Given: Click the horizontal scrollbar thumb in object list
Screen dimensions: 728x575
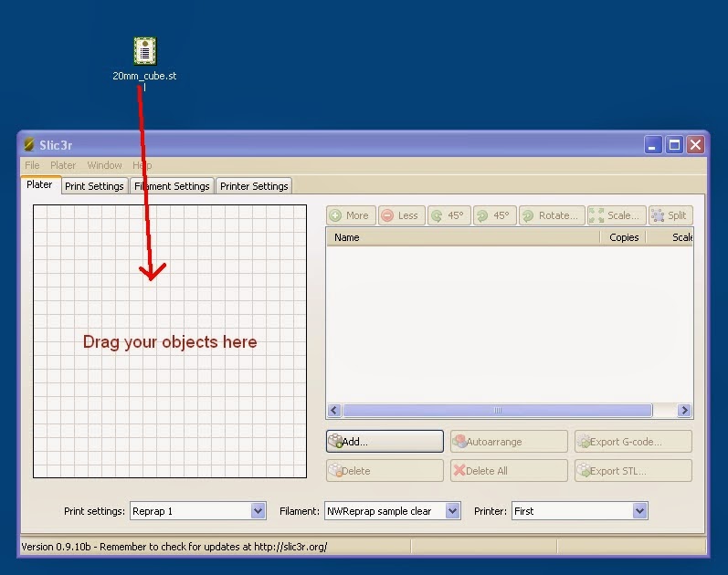Looking at the screenshot, I should click(x=498, y=410).
